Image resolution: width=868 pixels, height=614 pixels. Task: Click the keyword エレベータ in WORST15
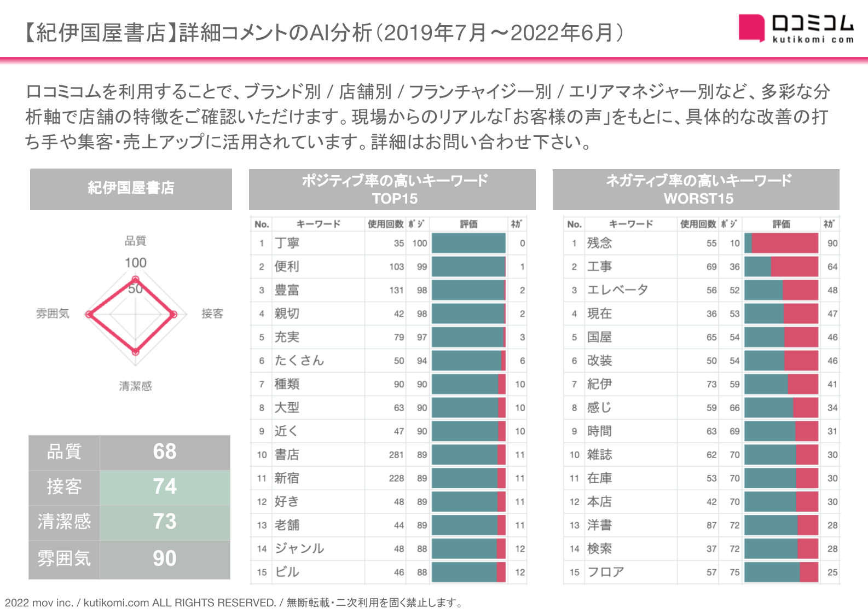click(618, 290)
